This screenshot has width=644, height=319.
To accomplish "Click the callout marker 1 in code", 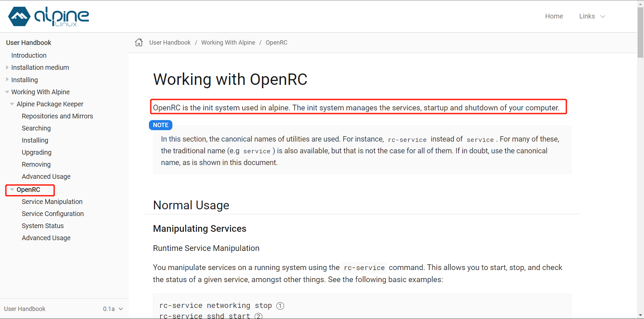I will (280, 306).
